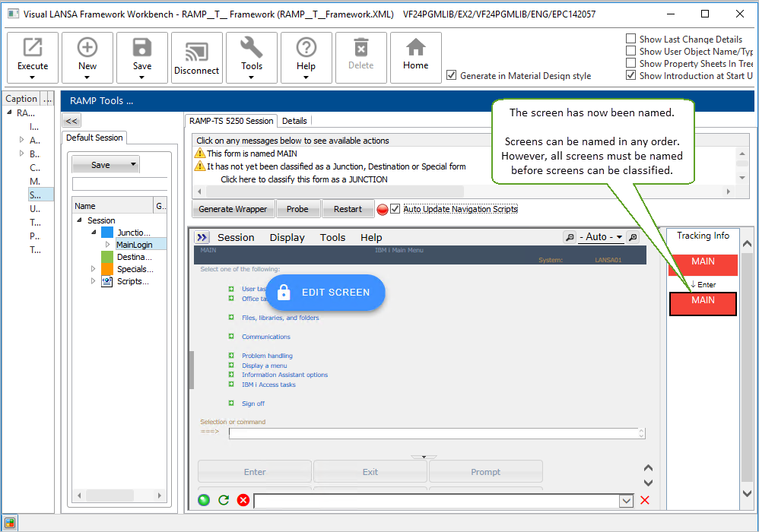This screenshot has width=759, height=532.
Task: Click the Prompt function key button
Action: 485,471
